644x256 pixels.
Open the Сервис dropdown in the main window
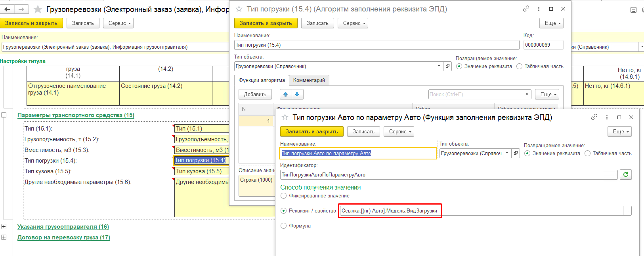coord(118,23)
